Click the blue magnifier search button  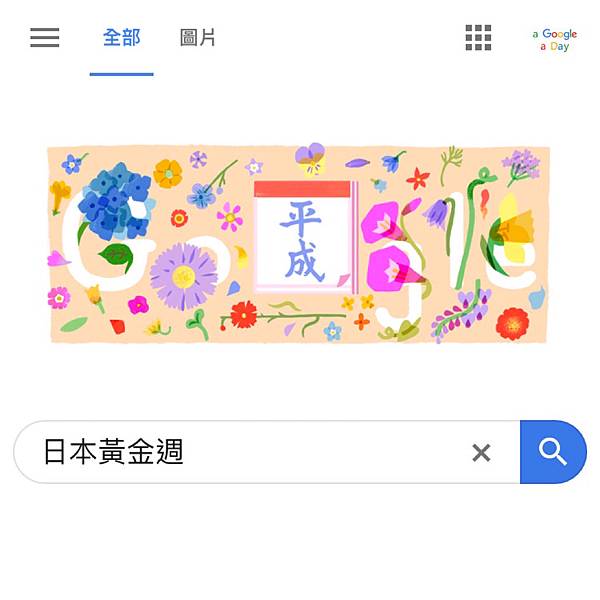(x=553, y=452)
